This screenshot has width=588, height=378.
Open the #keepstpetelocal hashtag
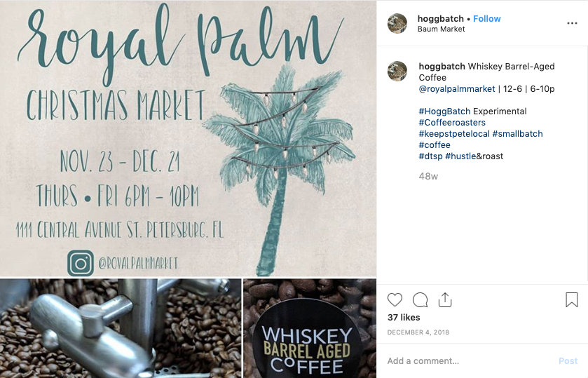point(454,134)
